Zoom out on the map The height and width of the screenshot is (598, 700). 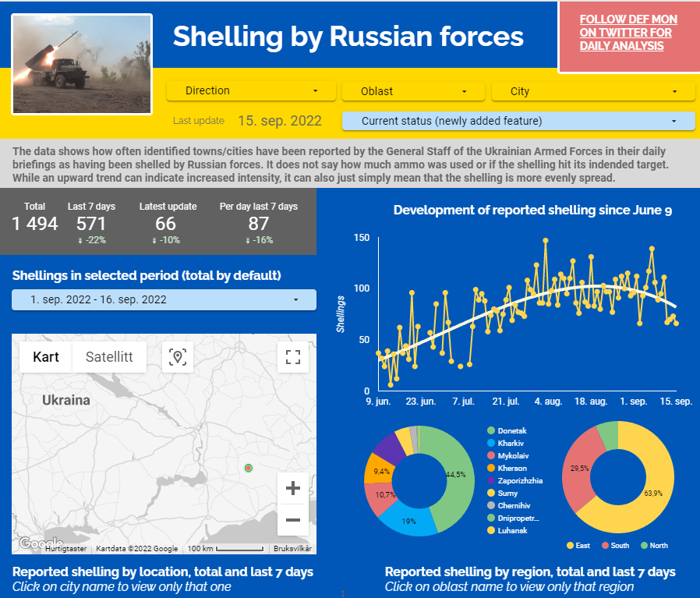tap(293, 520)
